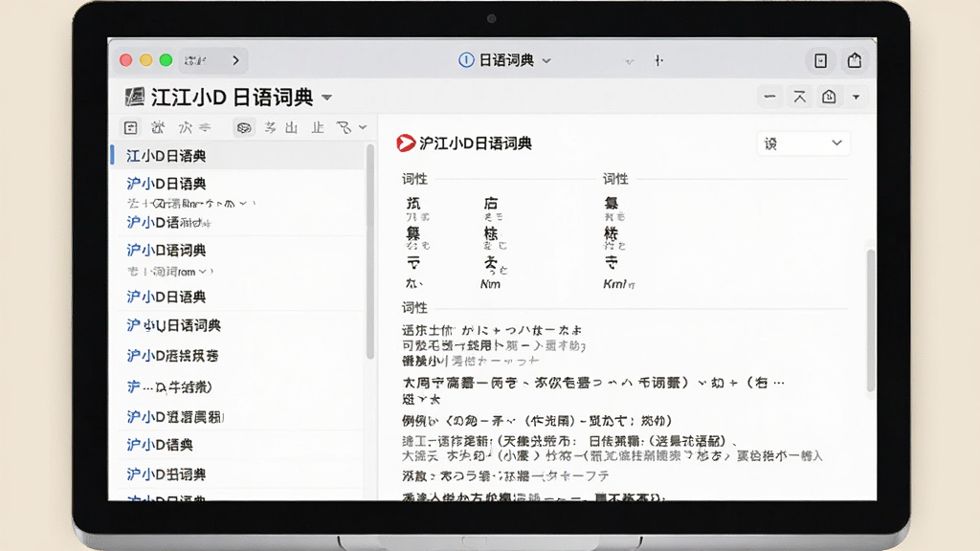Click the 止-shaped icon in the sidebar toolbar
Screen dimensions: 980x551
tap(318, 128)
